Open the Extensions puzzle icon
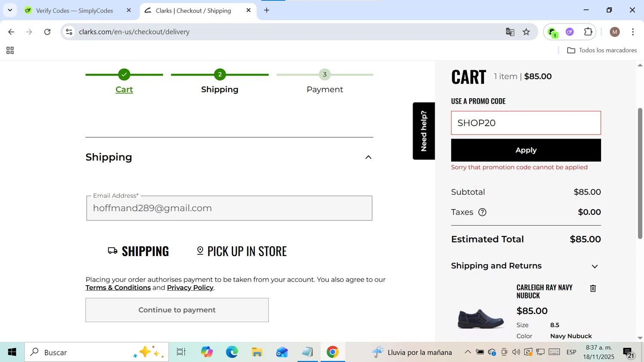The image size is (644, 362). pyautogui.click(x=588, y=32)
